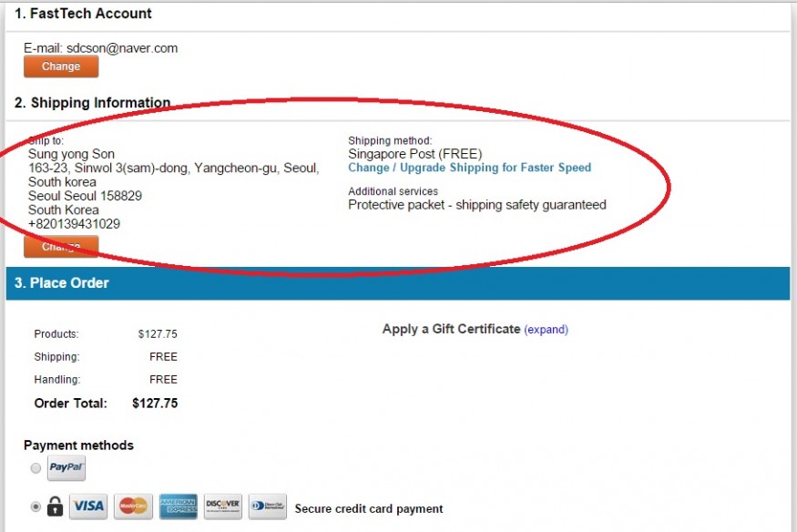Screen dimensions: 797x532
Task: Click the PayPal logo
Action: click(66, 468)
